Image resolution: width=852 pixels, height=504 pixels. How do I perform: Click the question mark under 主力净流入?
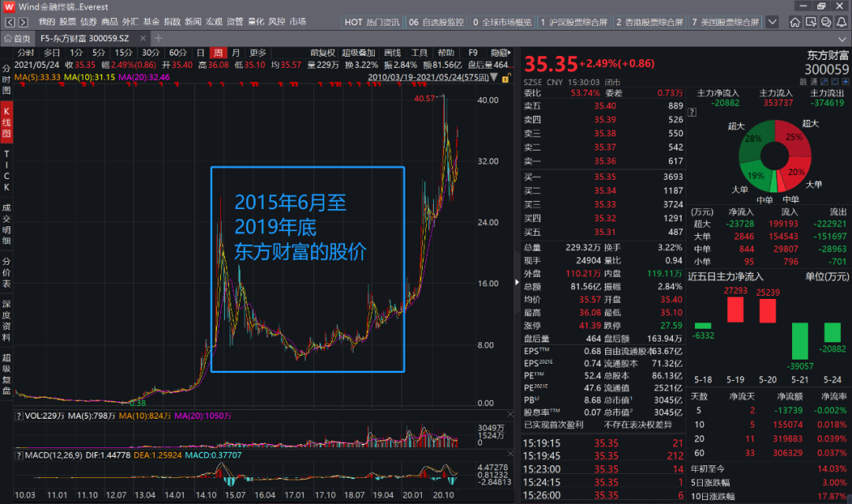click(x=693, y=113)
